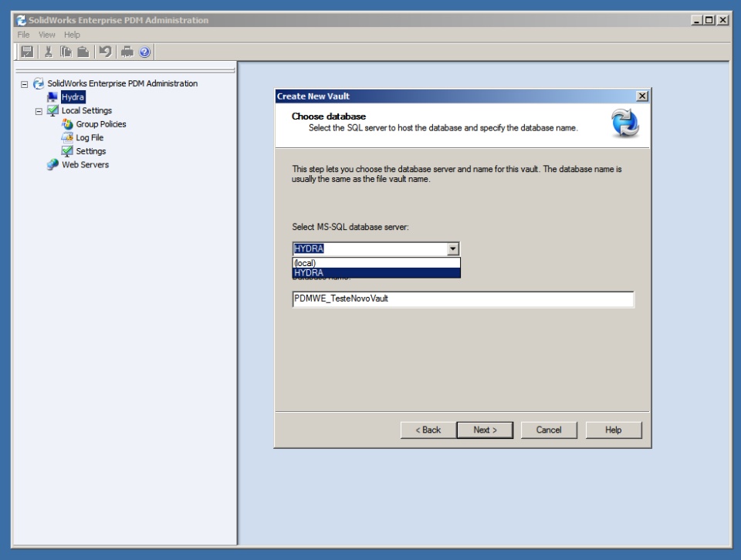Click the PDMWE_TesteNovoVault database name field
This screenshot has width=741, height=560.
coord(463,299)
